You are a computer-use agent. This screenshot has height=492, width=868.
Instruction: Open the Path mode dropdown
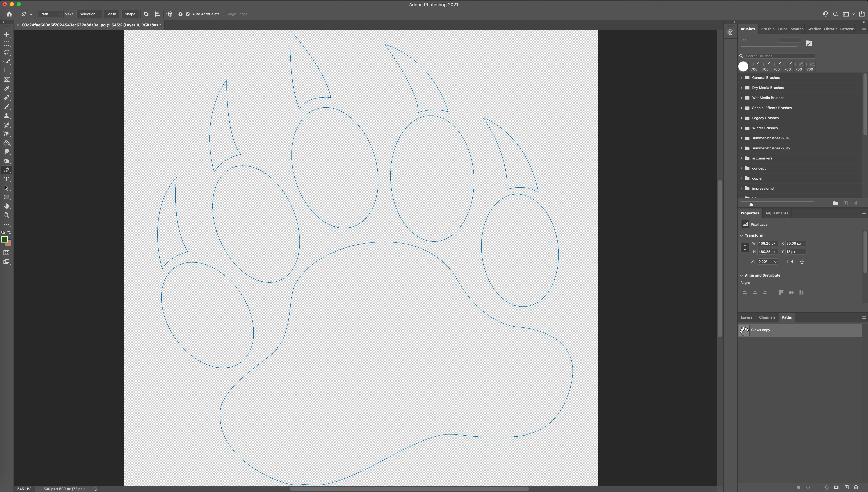click(50, 14)
